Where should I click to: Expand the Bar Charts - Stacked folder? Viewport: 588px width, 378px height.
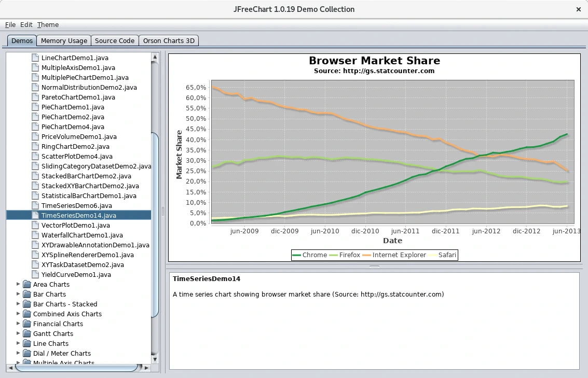(x=19, y=304)
